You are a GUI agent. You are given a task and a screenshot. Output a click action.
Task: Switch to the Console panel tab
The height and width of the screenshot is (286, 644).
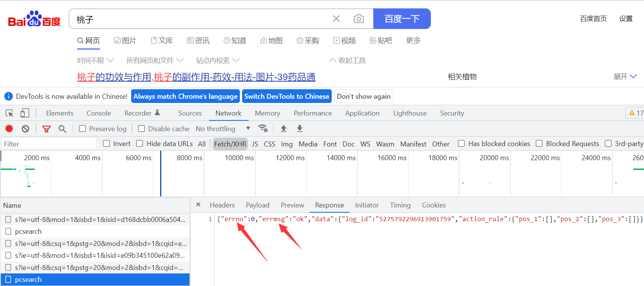pos(99,113)
